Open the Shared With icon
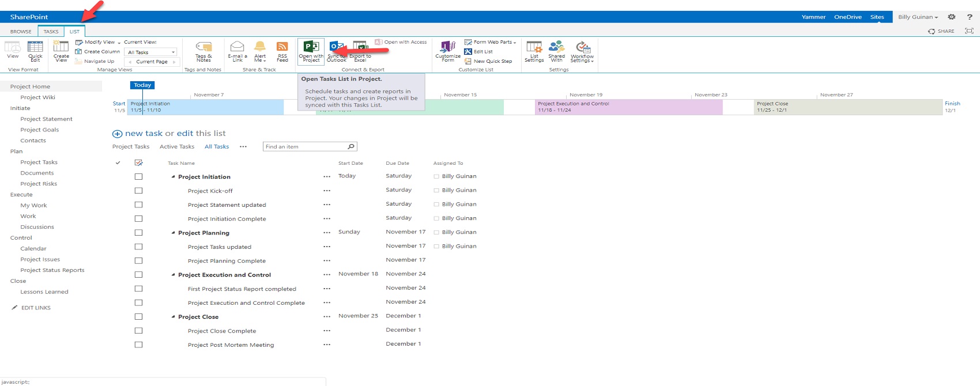Viewport: 980px width, 386px height. click(556, 51)
